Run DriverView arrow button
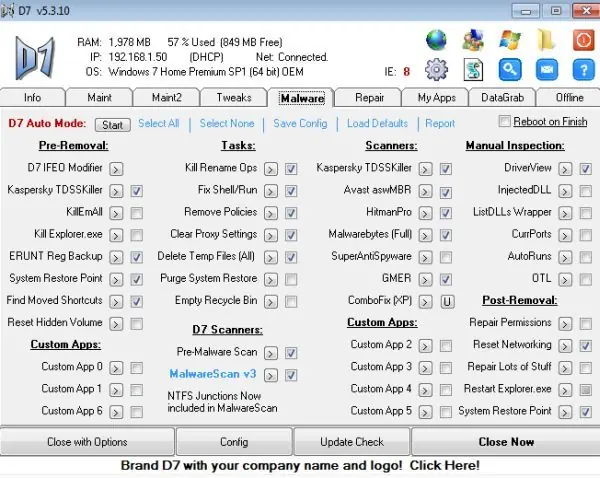Viewport: 600px width, 478px height. (565, 169)
